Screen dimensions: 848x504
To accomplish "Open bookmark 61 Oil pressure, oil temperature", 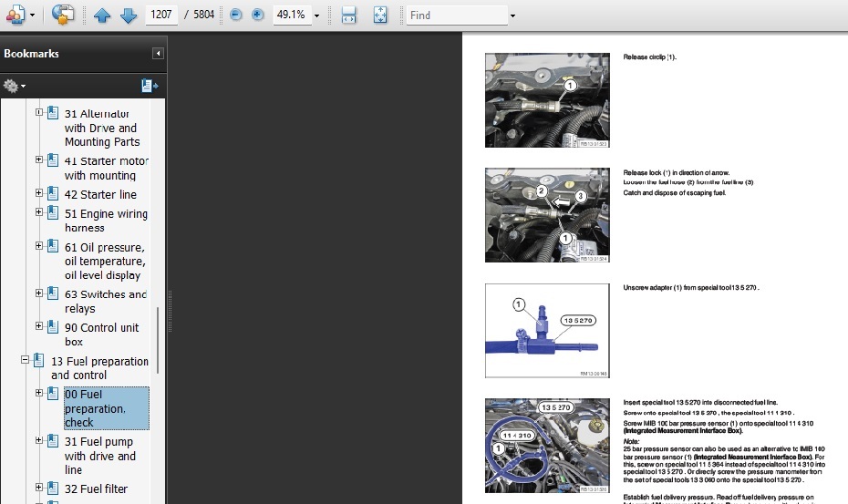I will click(105, 262).
